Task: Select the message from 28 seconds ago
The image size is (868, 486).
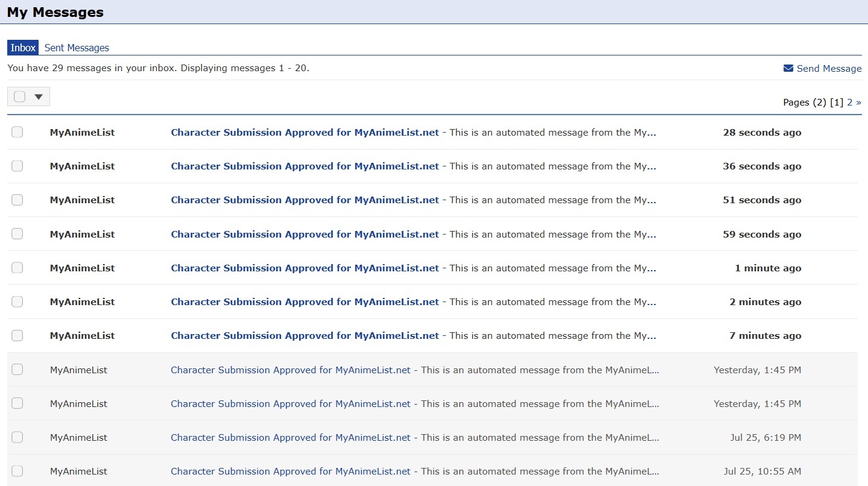Action: pos(17,132)
